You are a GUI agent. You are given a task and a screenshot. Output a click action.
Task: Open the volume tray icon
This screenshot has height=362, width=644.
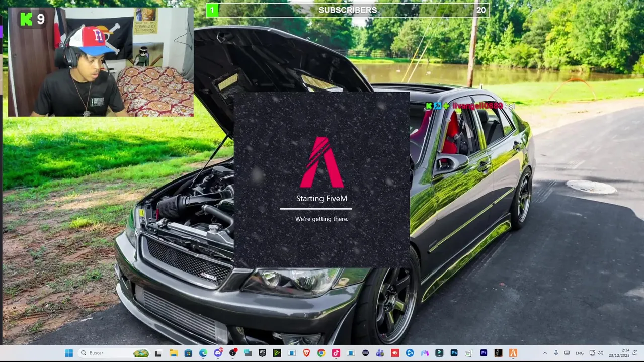pyautogui.click(x=600, y=353)
